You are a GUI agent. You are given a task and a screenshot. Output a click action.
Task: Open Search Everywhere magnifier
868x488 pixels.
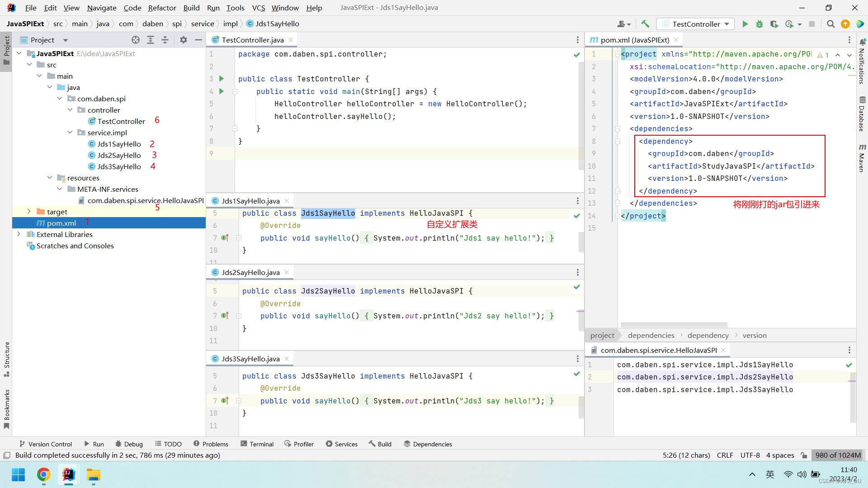[830, 24]
